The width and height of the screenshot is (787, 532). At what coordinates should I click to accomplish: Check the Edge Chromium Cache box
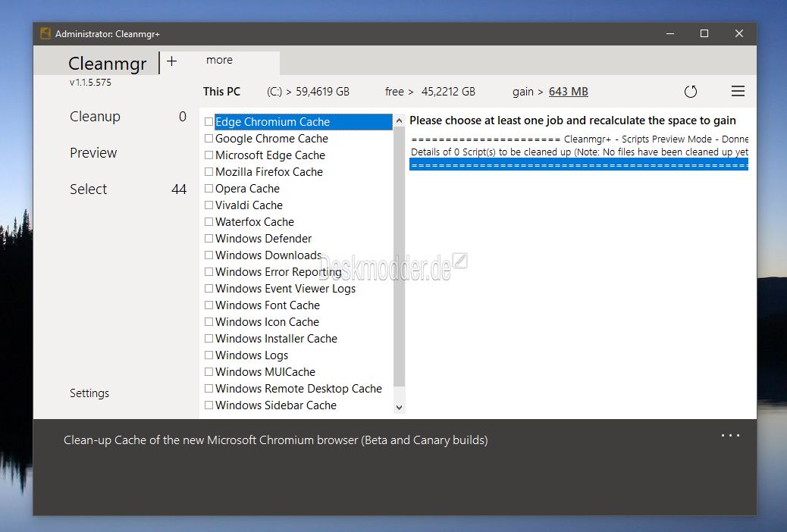(x=209, y=121)
